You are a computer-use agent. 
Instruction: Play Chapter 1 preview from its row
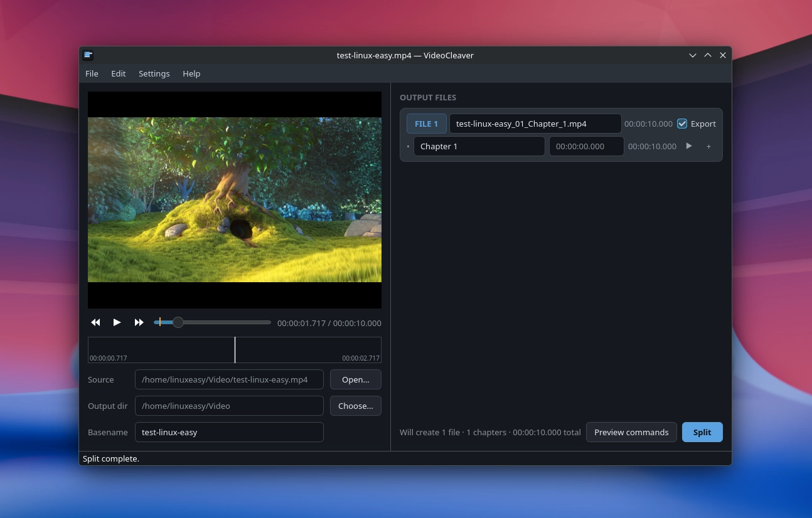[689, 146]
